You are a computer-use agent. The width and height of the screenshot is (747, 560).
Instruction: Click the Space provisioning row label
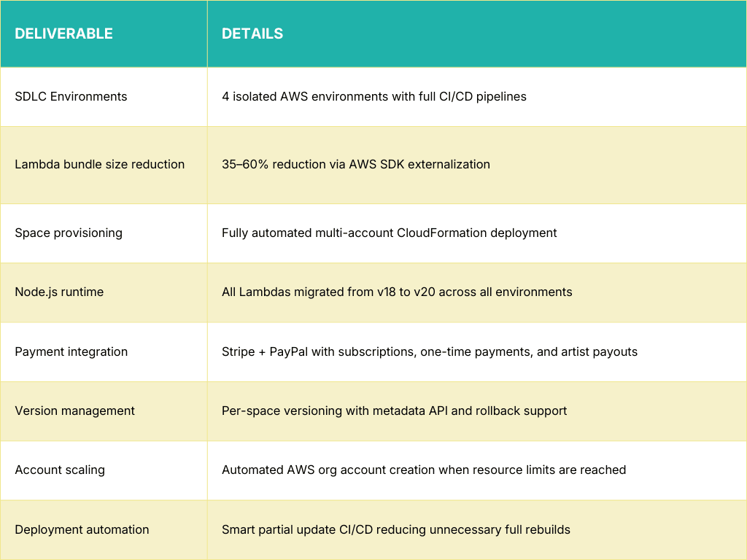69,233
